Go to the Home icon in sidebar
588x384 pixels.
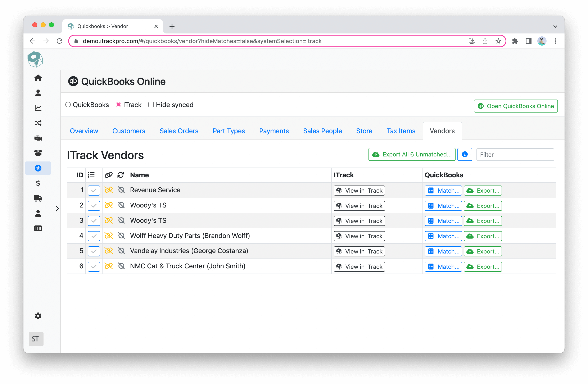pyautogui.click(x=38, y=78)
